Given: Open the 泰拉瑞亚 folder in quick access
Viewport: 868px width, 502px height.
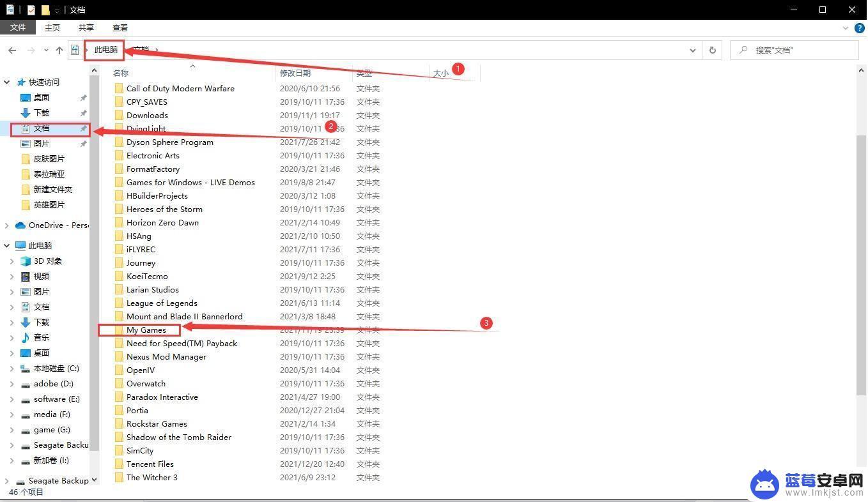Looking at the screenshot, I should pos(49,174).
